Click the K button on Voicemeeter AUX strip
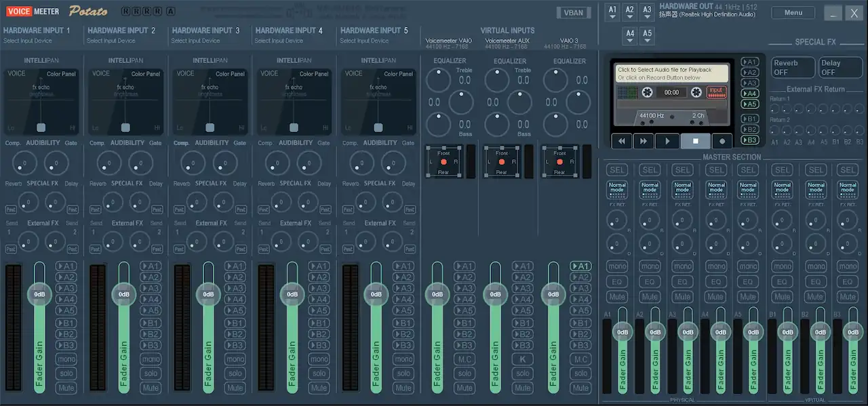Image resolution: width=868 pixels, height=406 pixels. tap(522, 359)
